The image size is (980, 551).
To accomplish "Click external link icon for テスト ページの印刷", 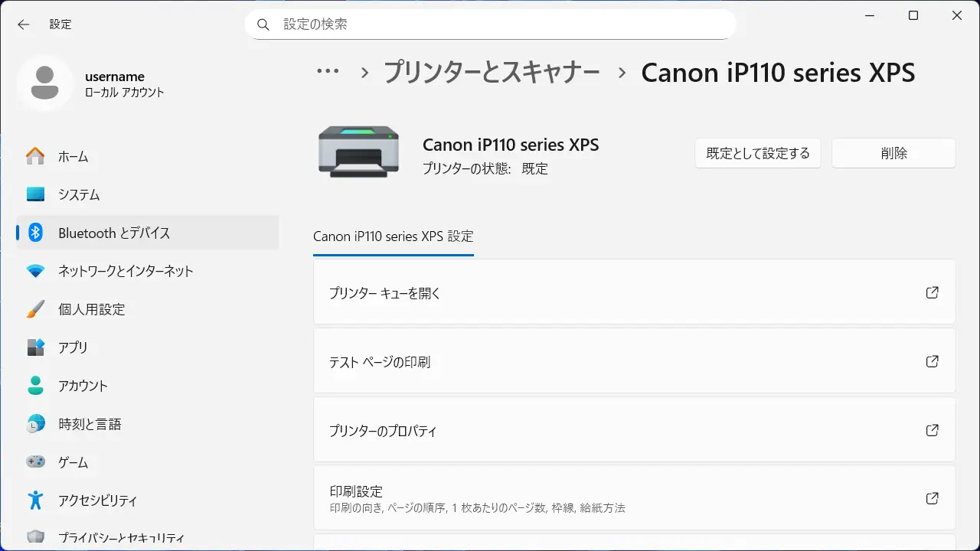I will coord(932,361).
